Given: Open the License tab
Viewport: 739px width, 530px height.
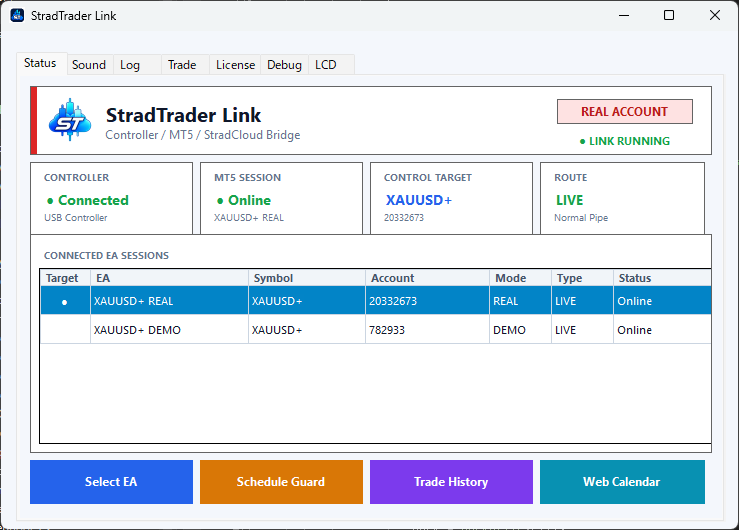Looking at the screenshot, I should [235, 65].
